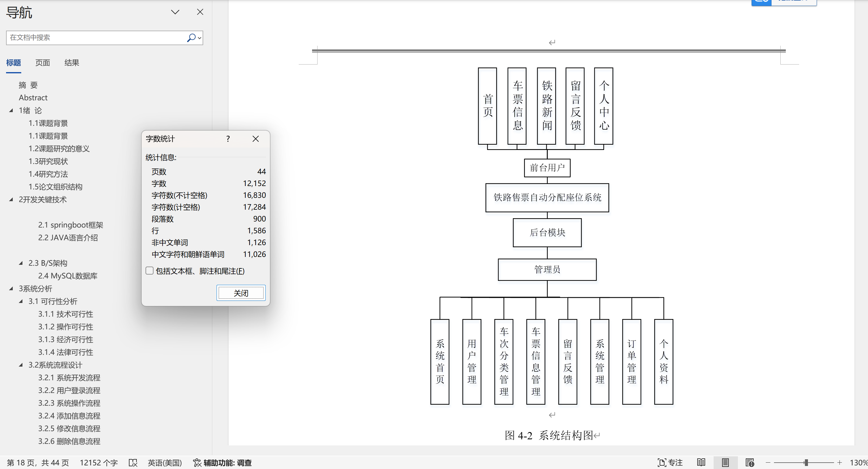Screen dimensions: 868x469
Task: Select the 铁路售票自动分配座位系统 box
Action: pyautogui.click(x=547, y=197)
